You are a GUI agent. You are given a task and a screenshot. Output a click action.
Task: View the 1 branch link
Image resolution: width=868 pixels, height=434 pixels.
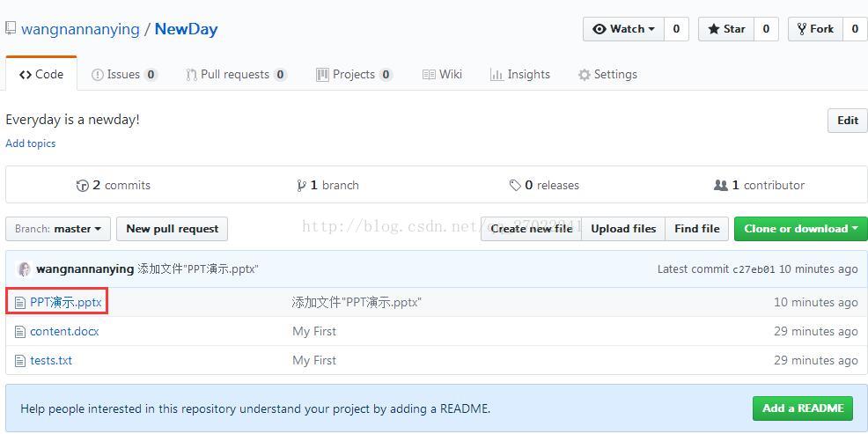[327, 186]
